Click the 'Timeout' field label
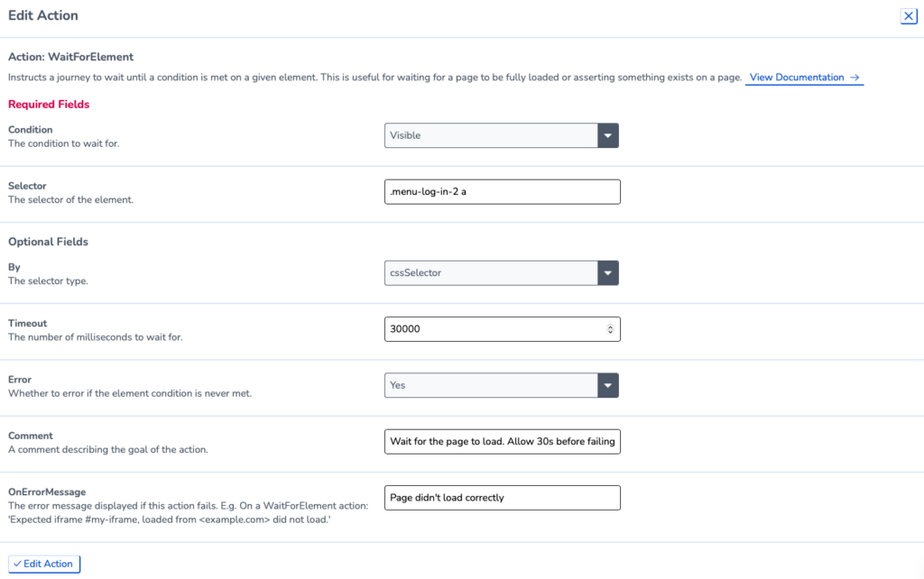 (x=28, y=324)
